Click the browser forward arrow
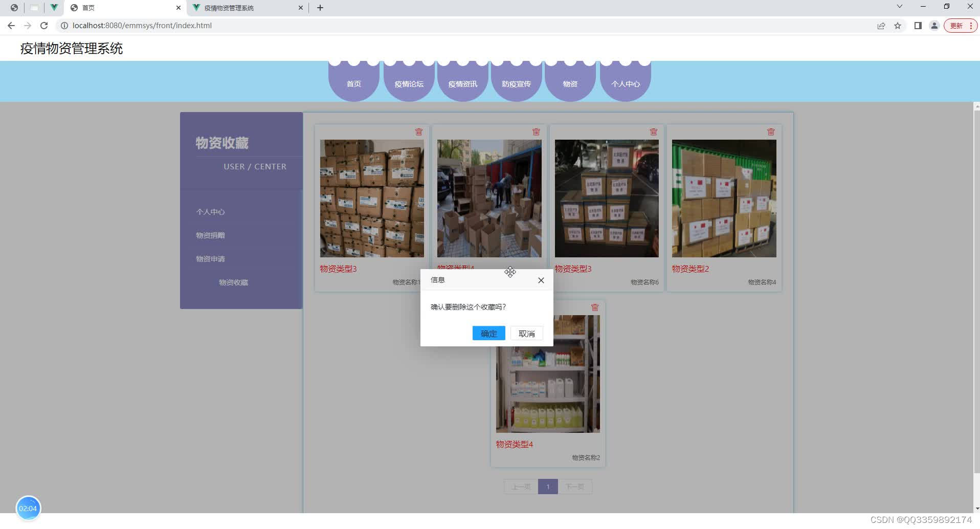980x529 pixels. tap(28, 26)
